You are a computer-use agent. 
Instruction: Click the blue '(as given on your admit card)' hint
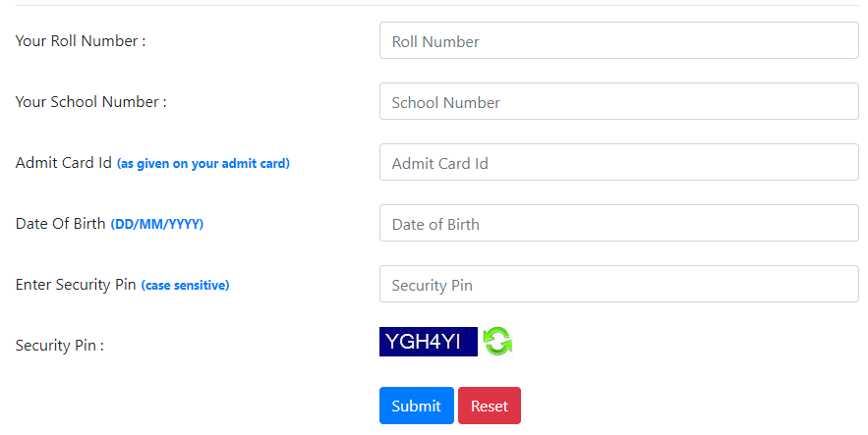click(203, 164)
